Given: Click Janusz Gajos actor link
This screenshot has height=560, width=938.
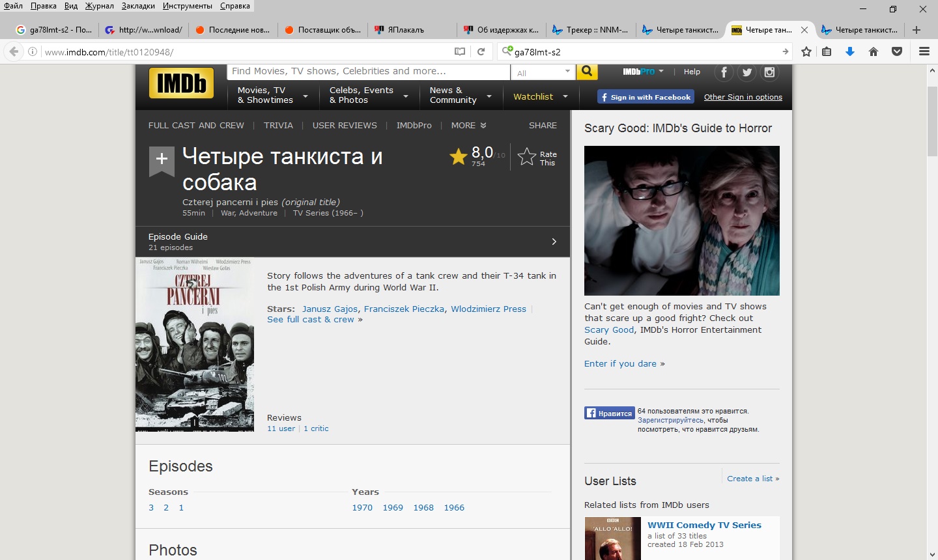Looking at the screenshot, I should point(330,309).
